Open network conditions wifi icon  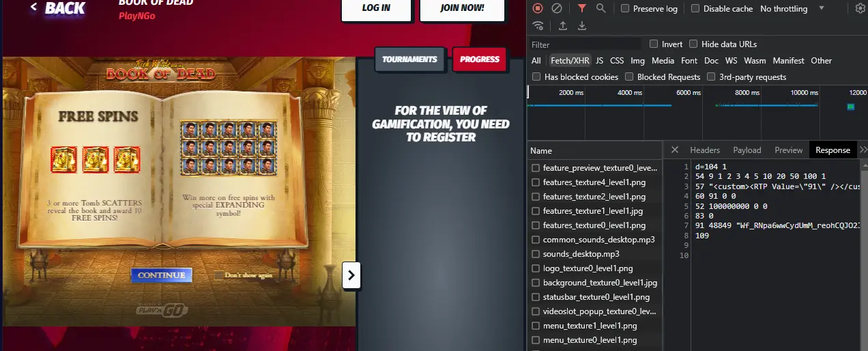tap(538, 26)
